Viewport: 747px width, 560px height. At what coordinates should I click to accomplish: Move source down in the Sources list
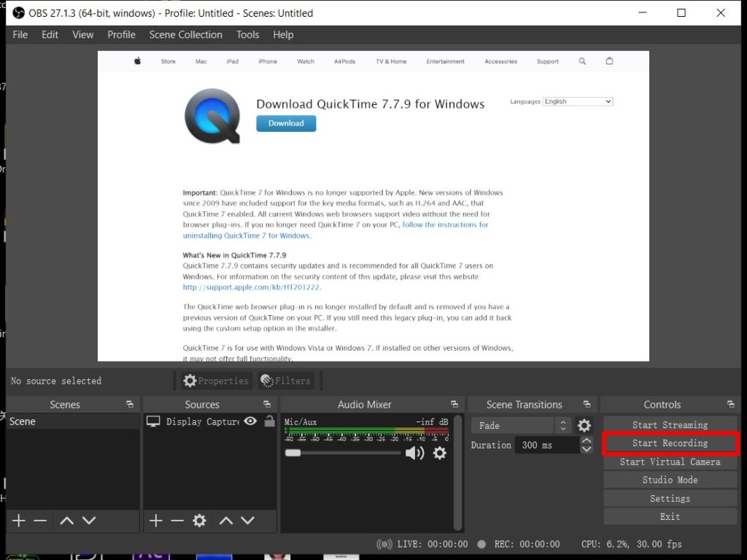point(248,521)
